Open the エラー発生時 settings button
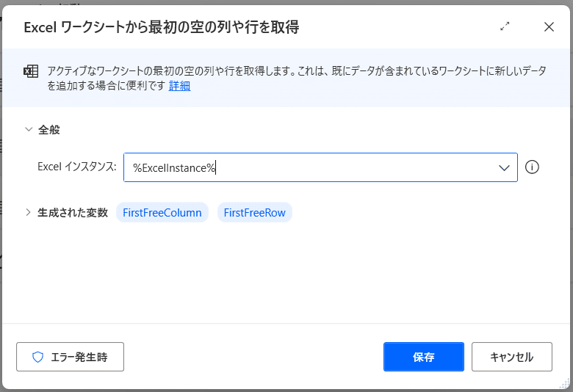Screen dimensions: 573x392 71,357
